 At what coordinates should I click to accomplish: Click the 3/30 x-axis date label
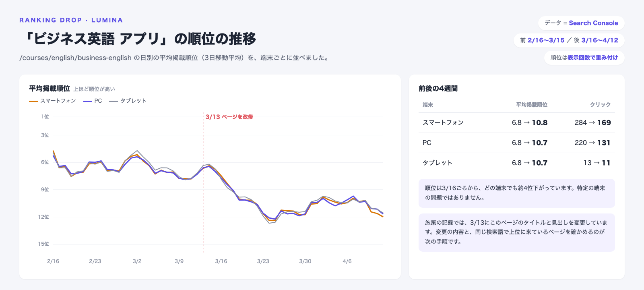[x=305, y=261]
